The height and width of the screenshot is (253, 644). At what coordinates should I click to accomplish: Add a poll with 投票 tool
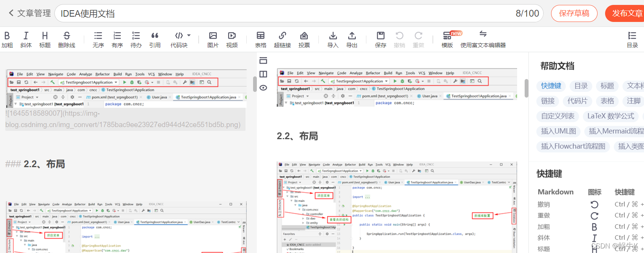304,40
